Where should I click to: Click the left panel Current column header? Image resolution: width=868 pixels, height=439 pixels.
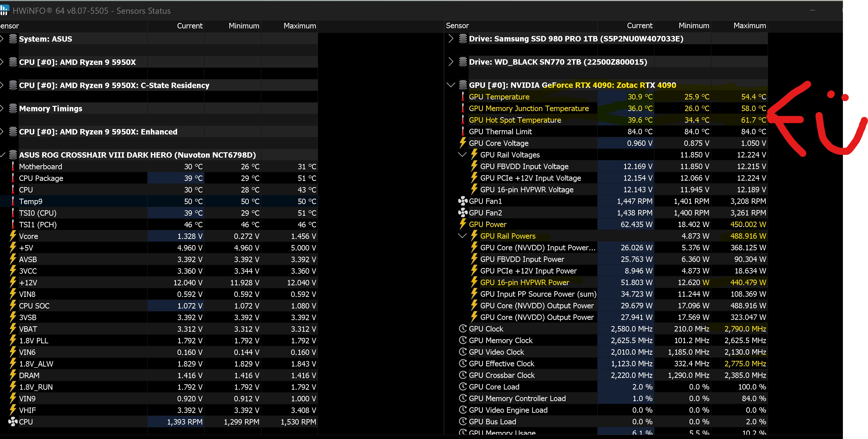coord(176,26)
